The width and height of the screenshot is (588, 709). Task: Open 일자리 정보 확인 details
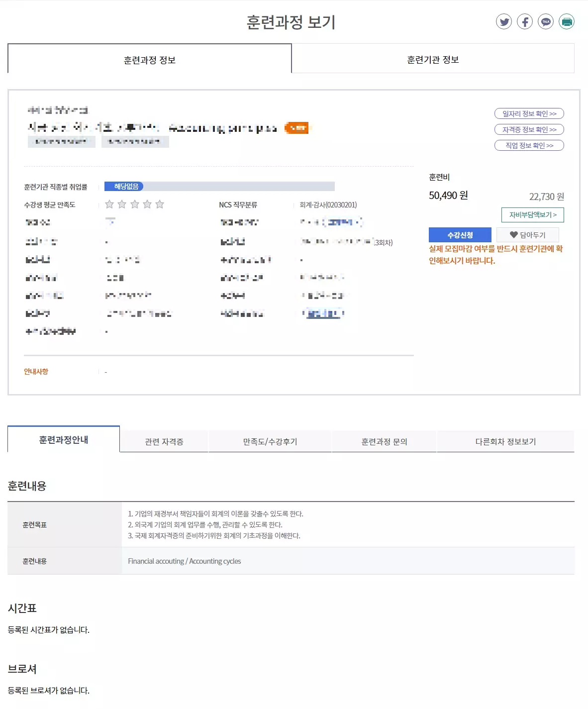pos(529,113)
